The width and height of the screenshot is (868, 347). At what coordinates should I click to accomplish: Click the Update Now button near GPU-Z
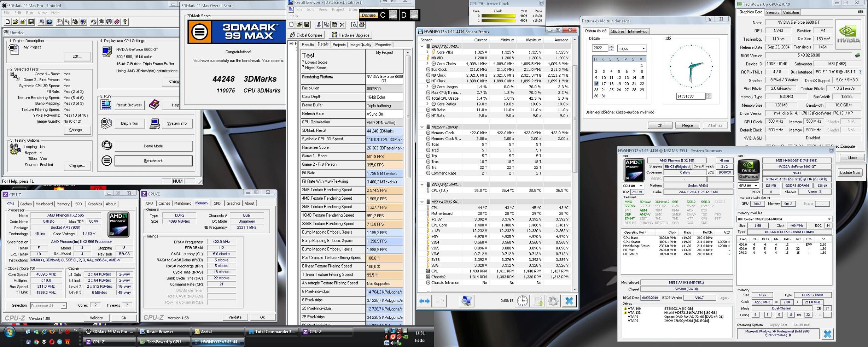pos(850,172)
